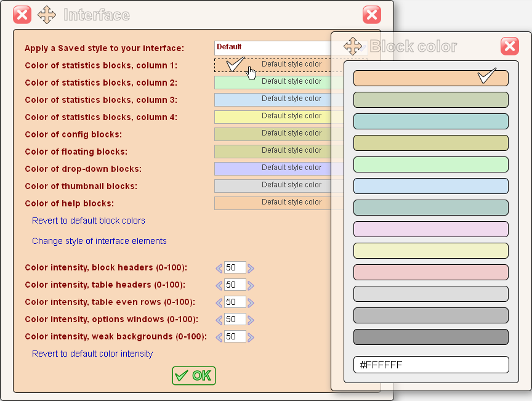Decrease block headers color intensity
532x401 pixels.
tap(219, 267)
